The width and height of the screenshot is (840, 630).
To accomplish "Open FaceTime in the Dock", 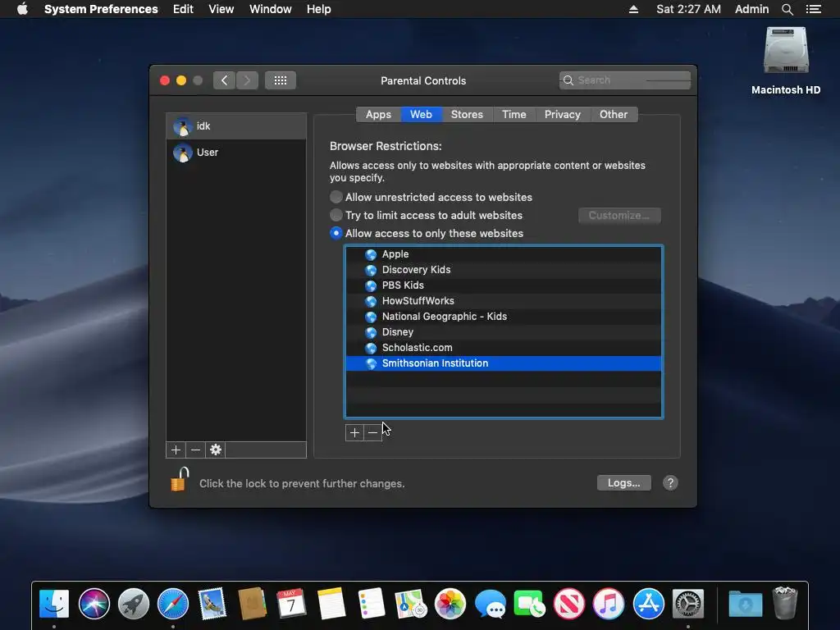I will coord(529,604).
